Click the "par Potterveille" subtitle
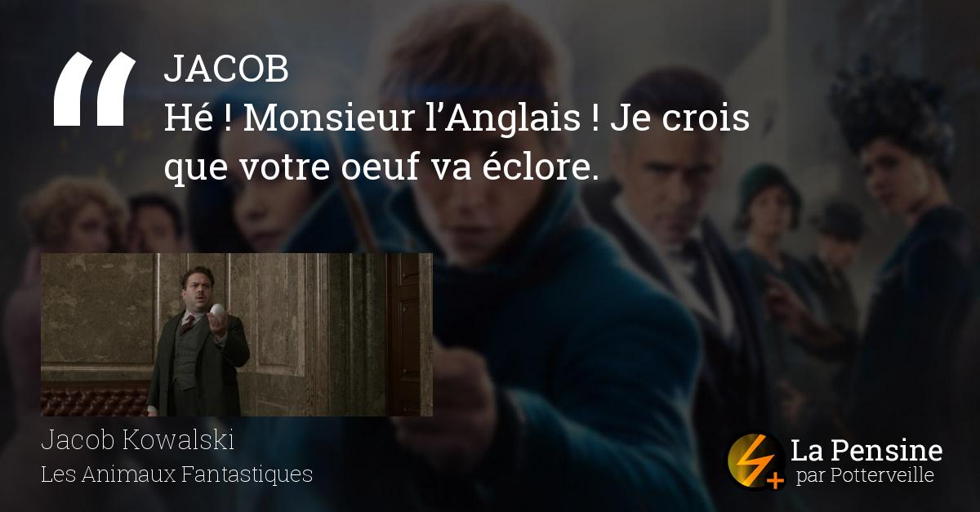The height and width of the screenshot is (512, 980). coord(865,476)
